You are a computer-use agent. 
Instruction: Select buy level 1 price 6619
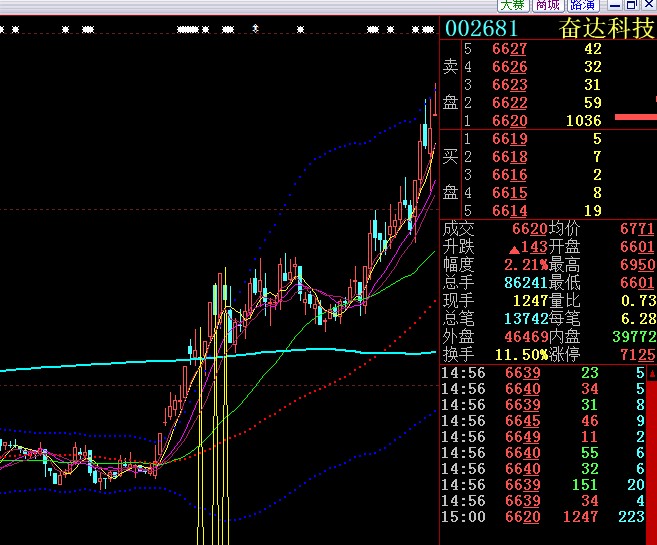coord(509,139)
